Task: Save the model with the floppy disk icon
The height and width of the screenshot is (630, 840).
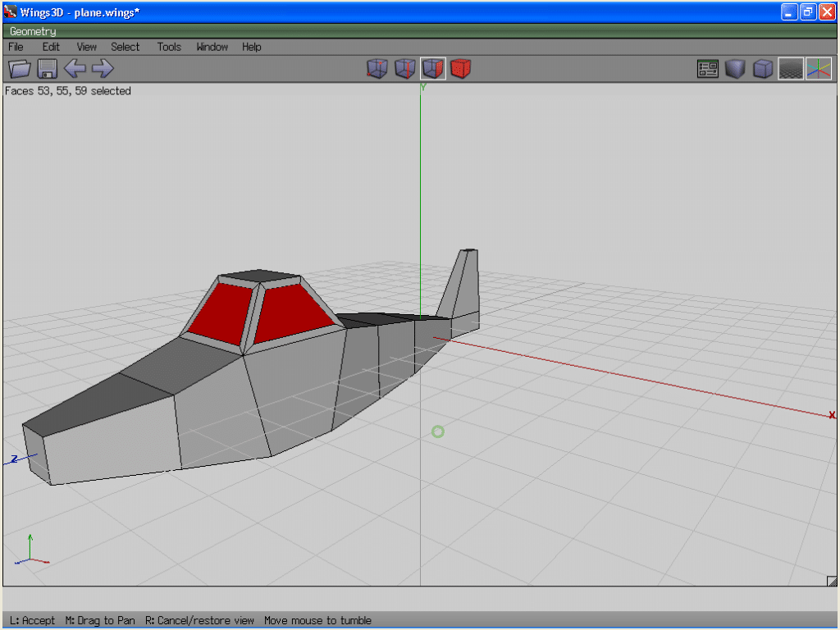Action: [x=47, y=69]
